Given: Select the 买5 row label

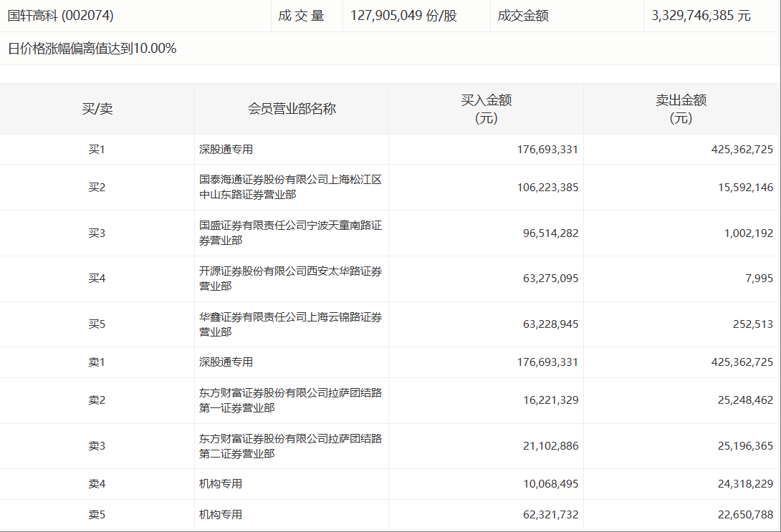Looking at the screenshot, I should coord(97,324).
